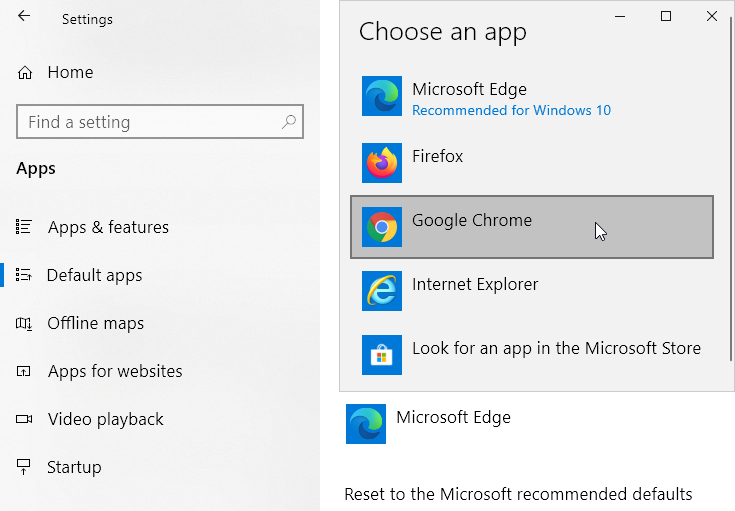Choose Google Chrome as default browser
Screen dimensions: 735x511
click(532, 227)
